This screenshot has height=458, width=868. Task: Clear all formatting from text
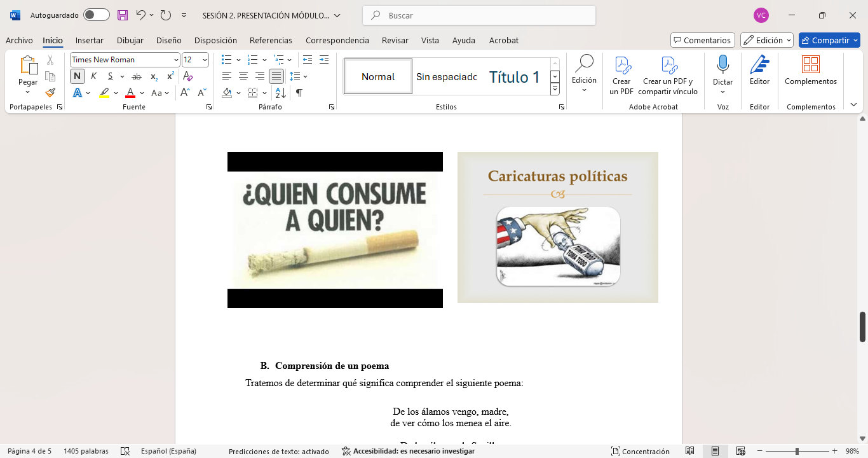(x=187, y=76)
